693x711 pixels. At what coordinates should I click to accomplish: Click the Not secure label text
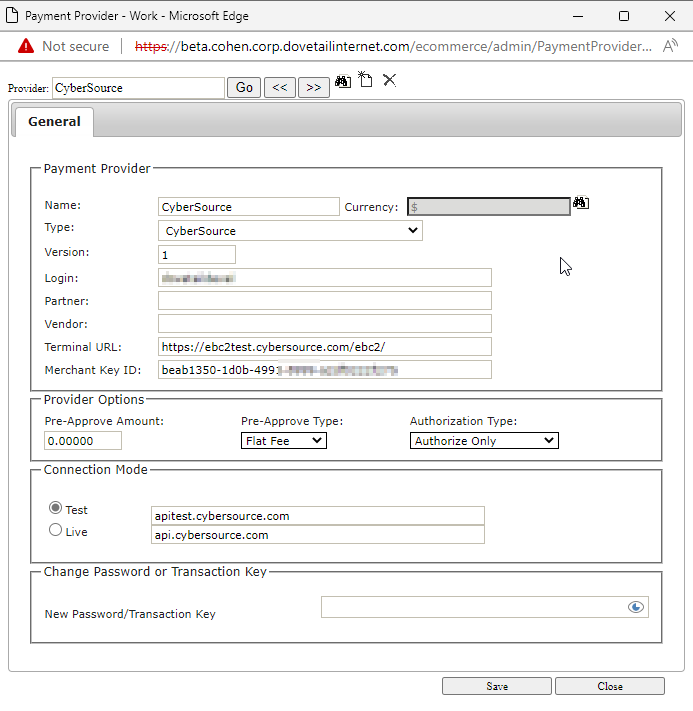pyautogui.click(x=76, y=46)
